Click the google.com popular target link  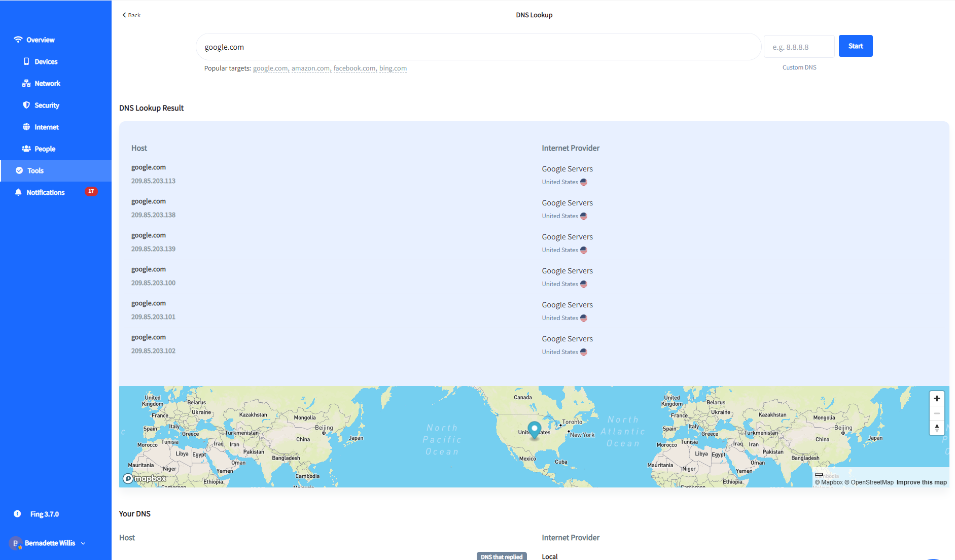click(270, 68)
